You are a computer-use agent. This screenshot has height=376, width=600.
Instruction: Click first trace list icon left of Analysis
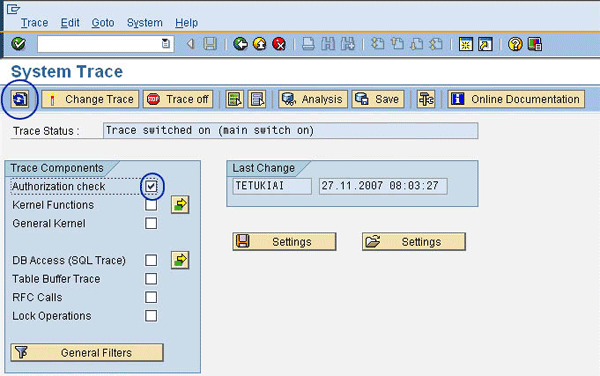235,99
